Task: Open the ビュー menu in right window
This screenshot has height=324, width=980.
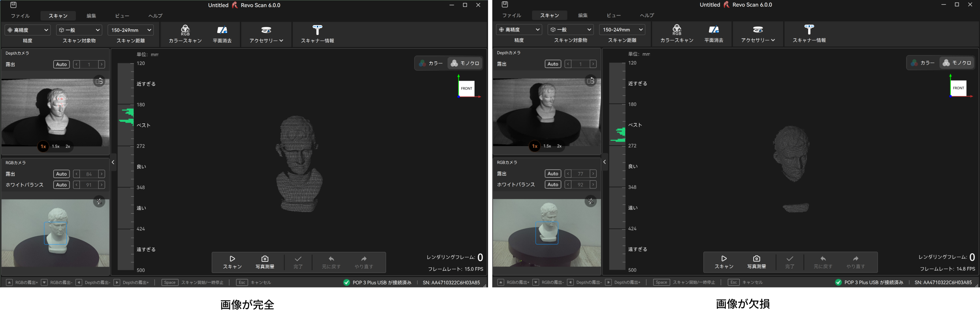Action: coord(614,15)
